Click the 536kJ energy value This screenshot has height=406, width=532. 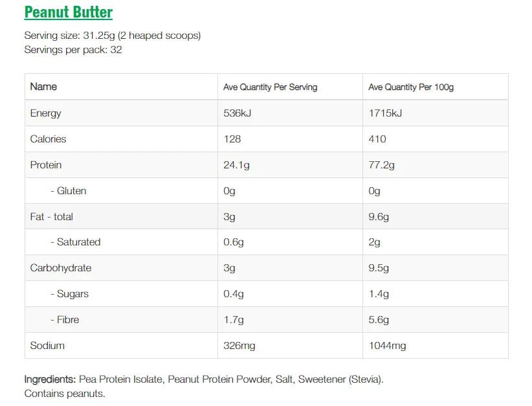coord(237,113)
